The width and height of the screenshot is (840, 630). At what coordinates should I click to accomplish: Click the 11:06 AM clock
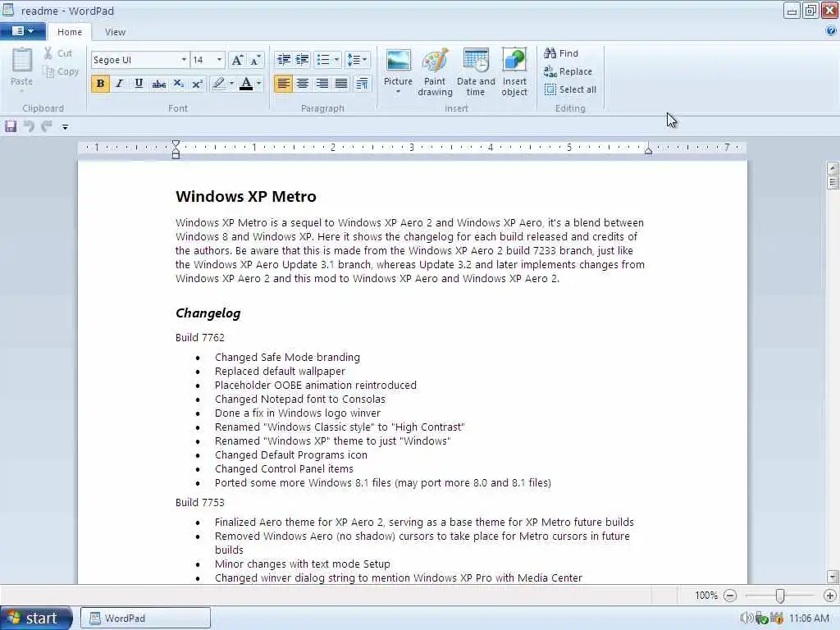coord(809,619)
